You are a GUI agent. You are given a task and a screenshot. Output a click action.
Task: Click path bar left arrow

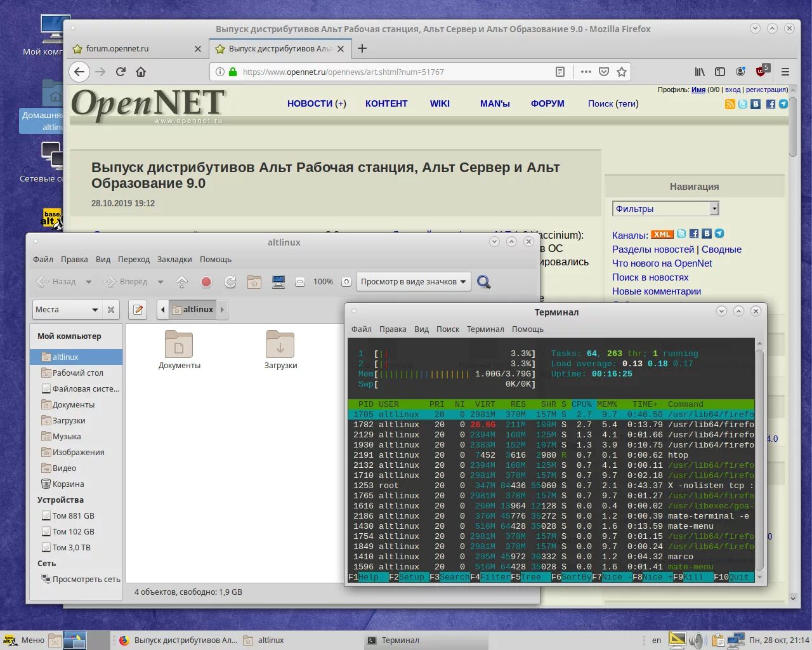(163, 310)
